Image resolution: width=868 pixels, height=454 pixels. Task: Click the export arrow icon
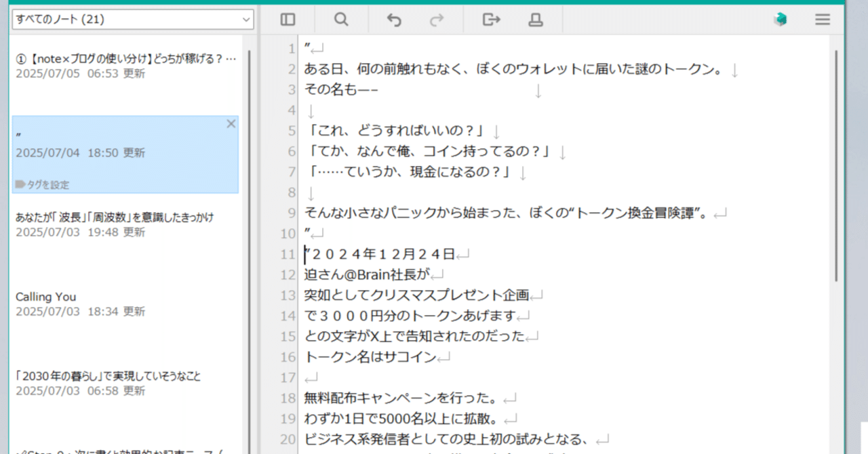click(x=491, y=20)
